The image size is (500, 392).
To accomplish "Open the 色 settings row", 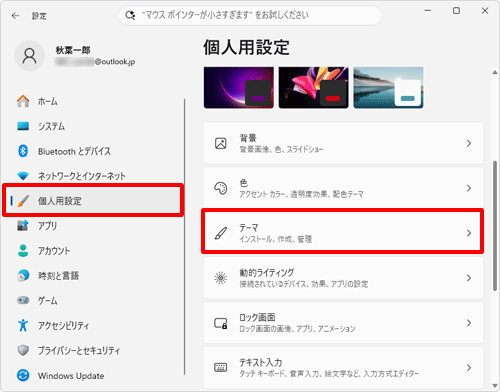I will pos(343,188).
